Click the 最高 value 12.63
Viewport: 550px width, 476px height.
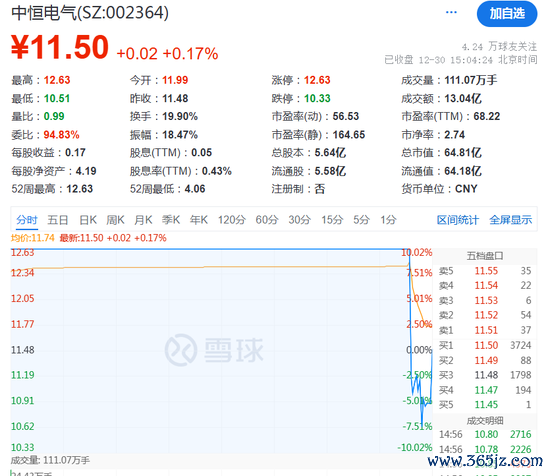pyautogui.click(x=57, y=80)
